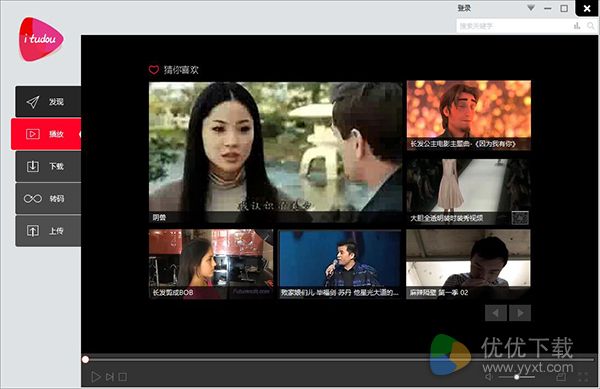Image resolution: width=600 pixels, height=389 pixels.
Task: Click the play button in player controls
Action: coord(96,377)
